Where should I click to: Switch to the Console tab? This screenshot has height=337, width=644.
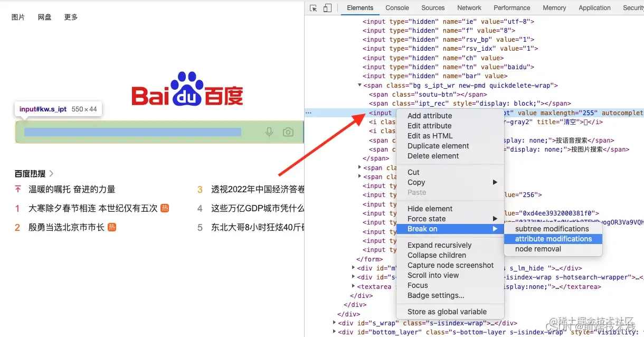[x=397, y=8]
